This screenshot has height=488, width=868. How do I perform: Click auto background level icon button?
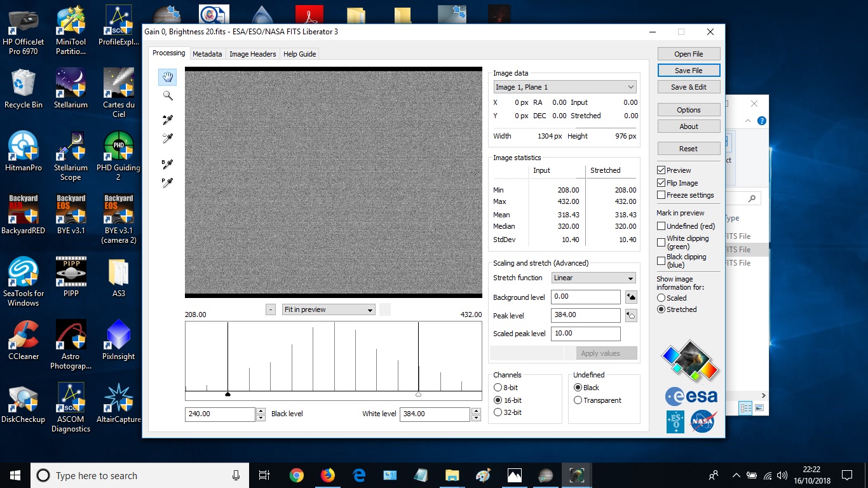point(631,297)
